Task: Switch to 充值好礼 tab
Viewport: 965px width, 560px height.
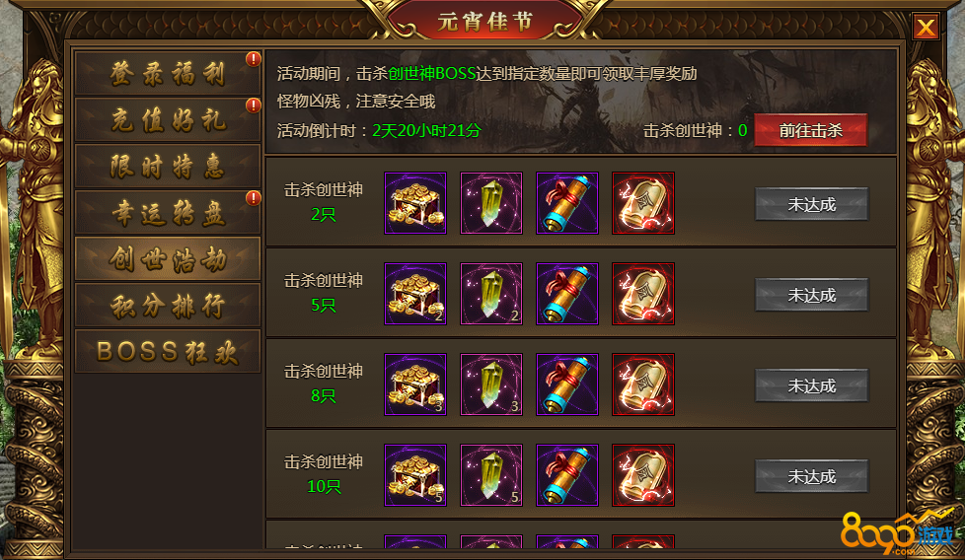Action: pyautogui.click(x=168, y=119)
